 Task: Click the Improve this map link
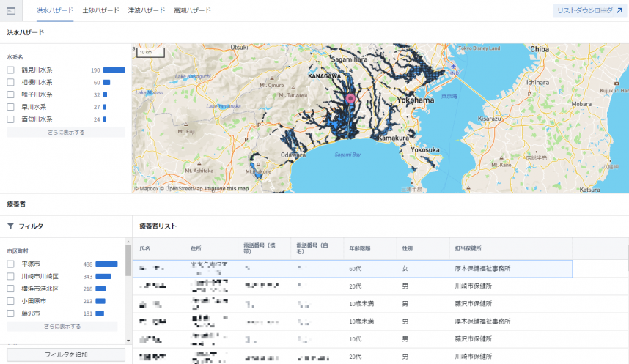227,189
